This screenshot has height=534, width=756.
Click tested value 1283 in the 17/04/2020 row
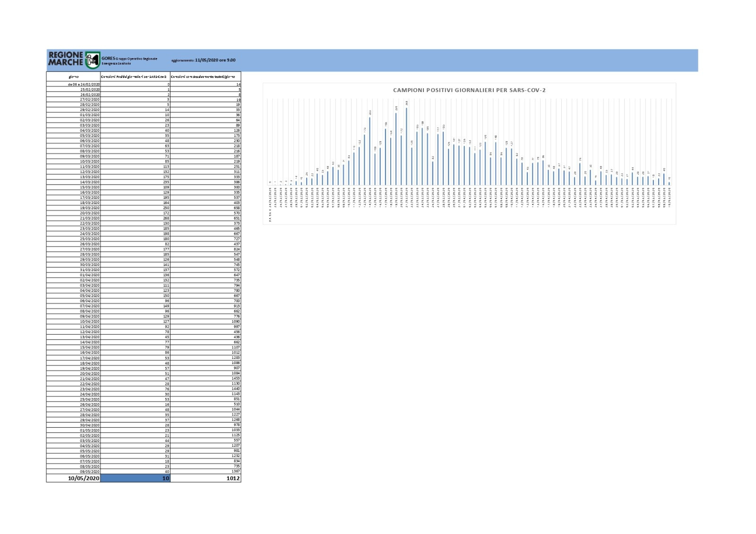click(x=206, y=358)
